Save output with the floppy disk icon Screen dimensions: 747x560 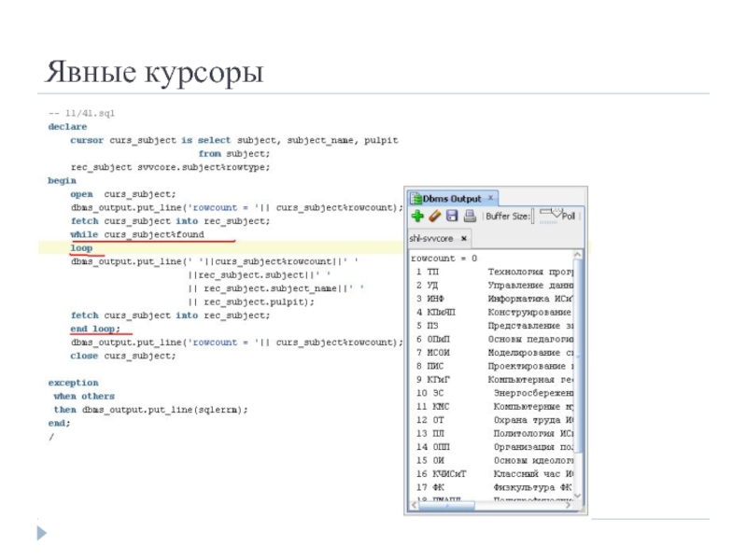pos(452,217)
